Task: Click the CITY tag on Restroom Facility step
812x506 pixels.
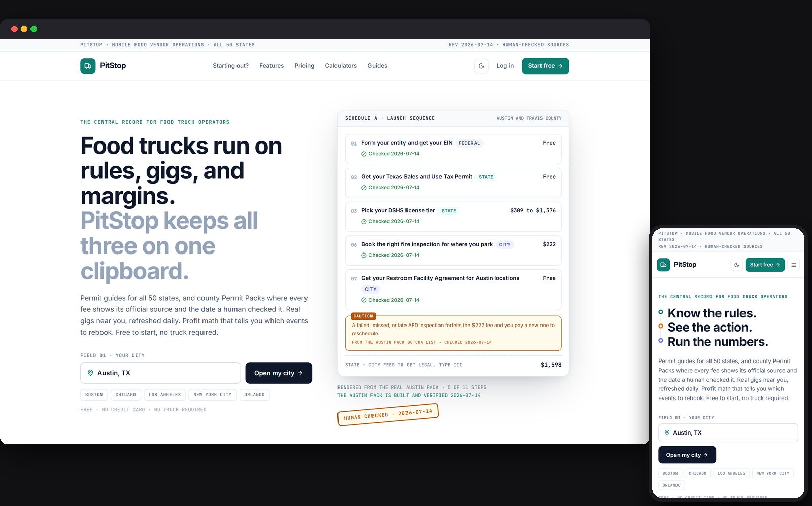Action: point(370,290)
